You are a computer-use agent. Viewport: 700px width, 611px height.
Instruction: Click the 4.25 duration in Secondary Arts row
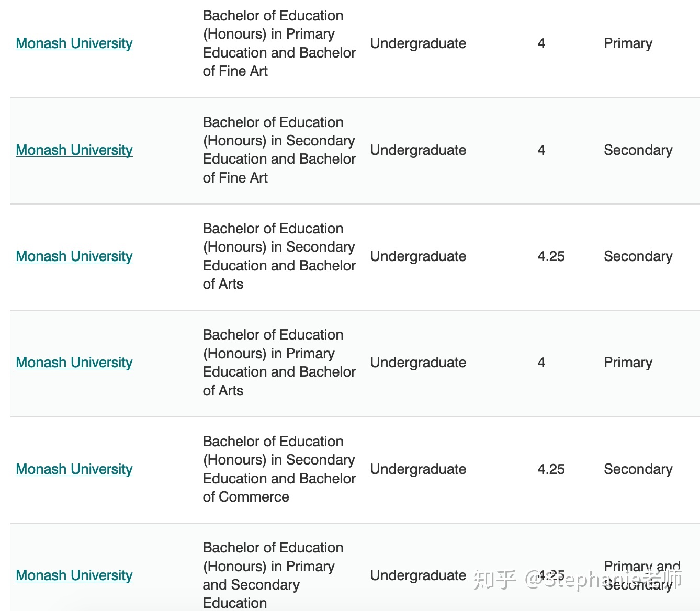tap(551, 256)
